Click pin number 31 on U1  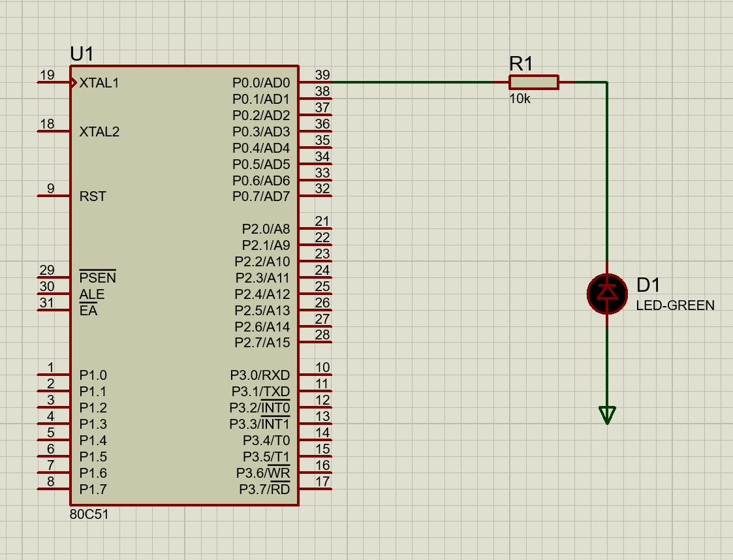click(47, 303)
